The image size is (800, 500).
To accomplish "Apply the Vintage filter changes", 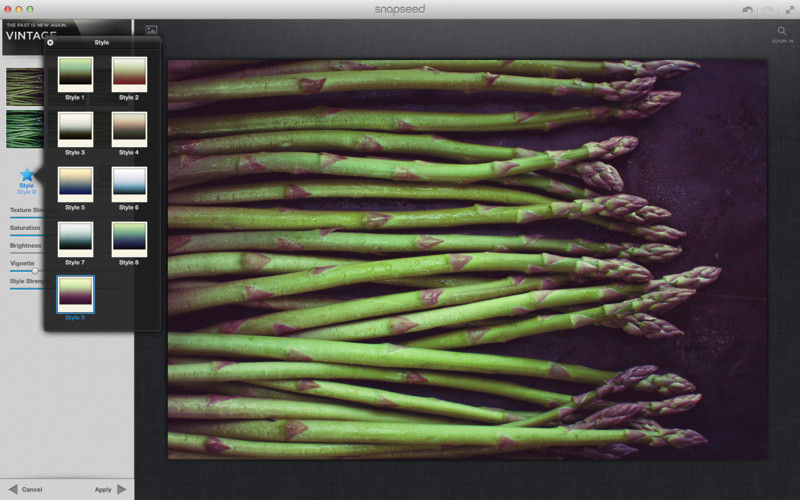I will [x=111, y=489].
